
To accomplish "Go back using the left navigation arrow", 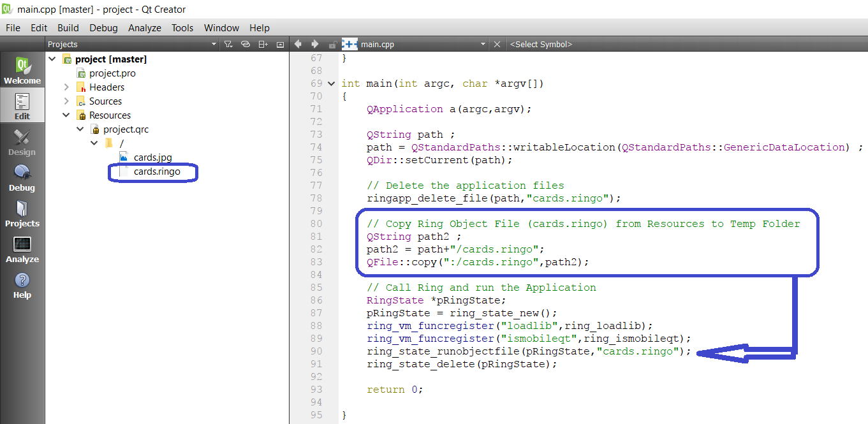I will tap(298, 45).
